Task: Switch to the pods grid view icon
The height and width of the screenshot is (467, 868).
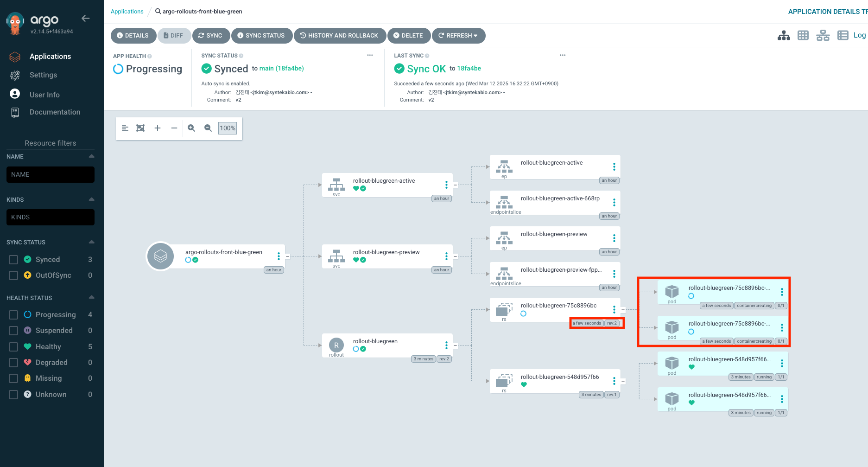Action: [803, 35]
